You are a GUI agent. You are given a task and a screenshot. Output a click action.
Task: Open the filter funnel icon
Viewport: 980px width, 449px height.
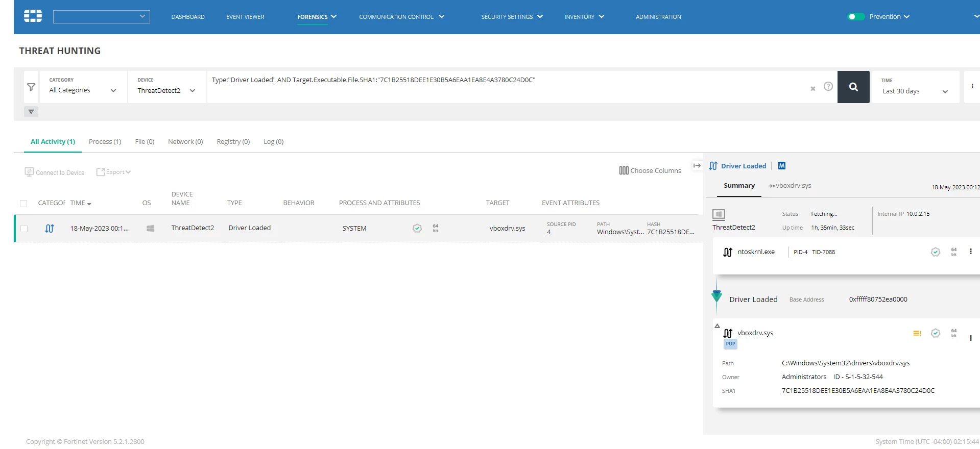point(31,87)
